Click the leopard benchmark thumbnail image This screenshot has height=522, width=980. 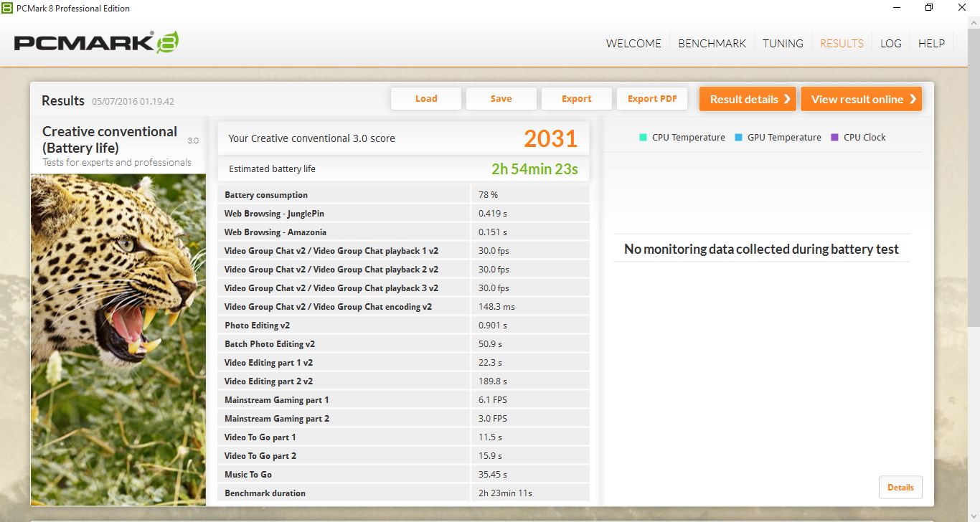(x=118, y=337)
